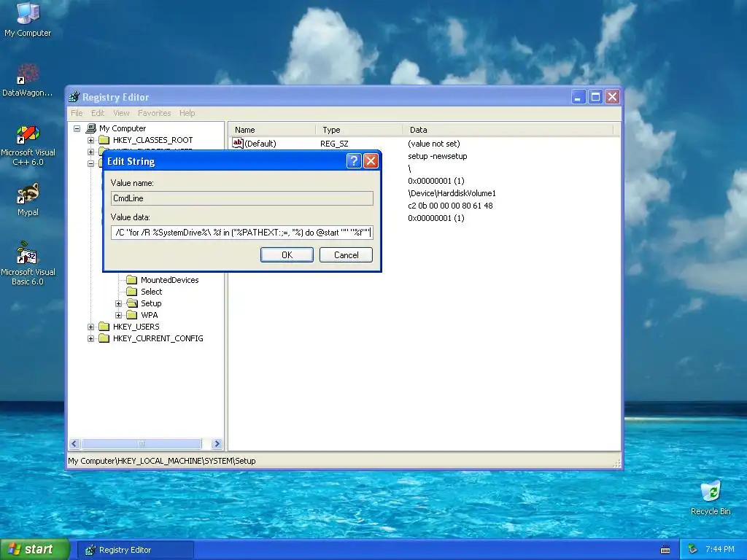Confirm the edit with OK
The width and height of the screenshot is (747, 560).
[287, 254]
